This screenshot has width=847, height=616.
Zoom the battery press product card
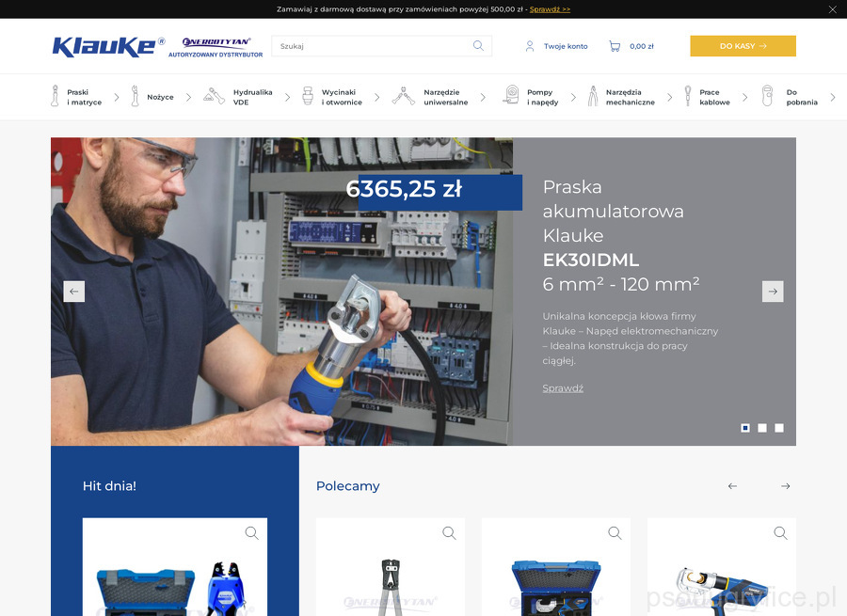tap(780, 533)
